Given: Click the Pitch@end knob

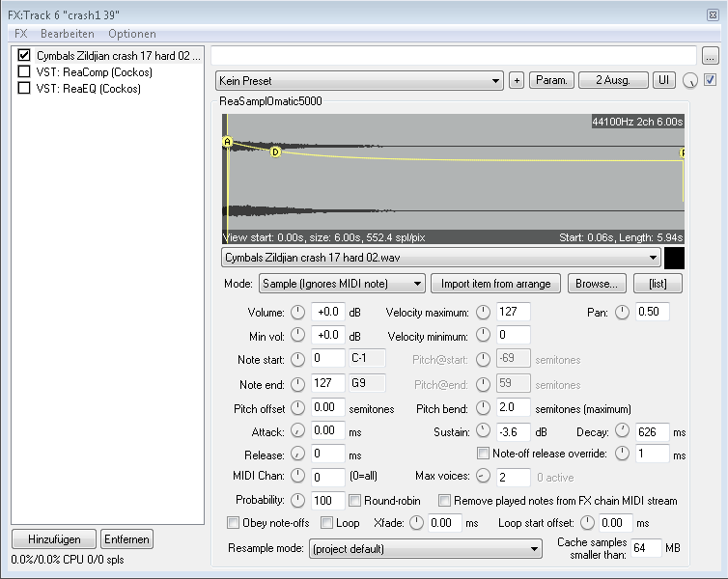Looking at the screenshot, I should tap(484, 384).
